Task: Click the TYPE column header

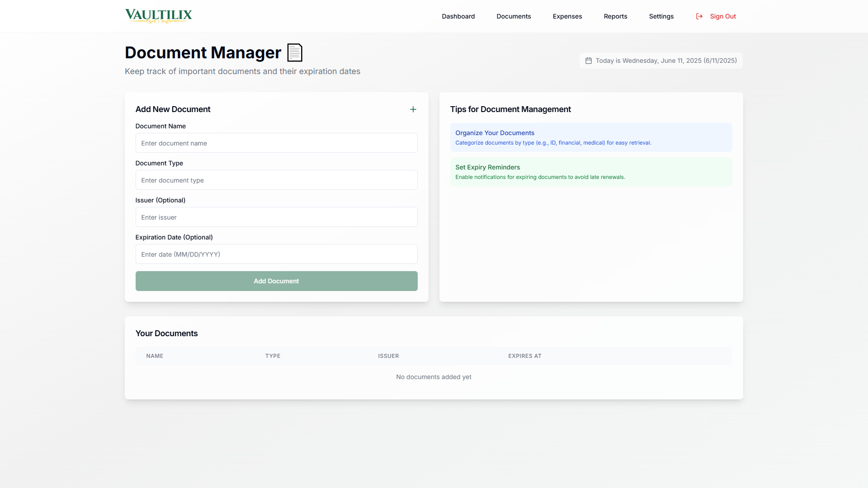Action: click(x=273, y=356)
